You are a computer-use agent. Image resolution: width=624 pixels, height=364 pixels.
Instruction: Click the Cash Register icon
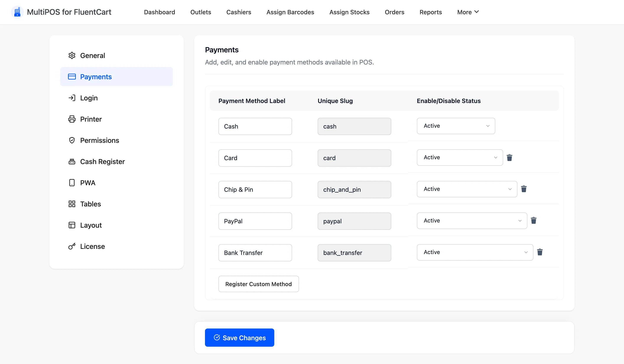point(72,162)
